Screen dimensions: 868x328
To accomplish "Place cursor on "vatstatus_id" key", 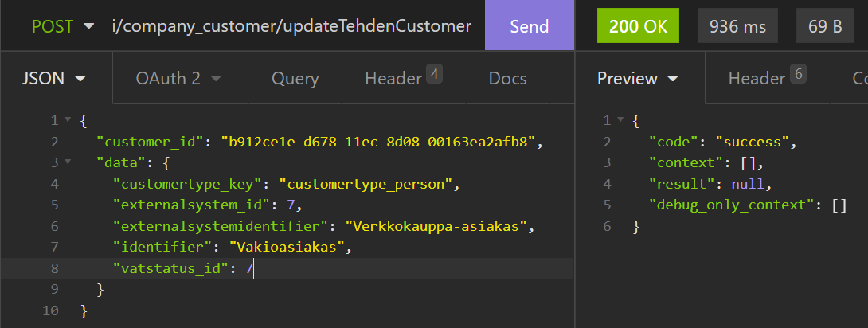I will pos(170,268).
